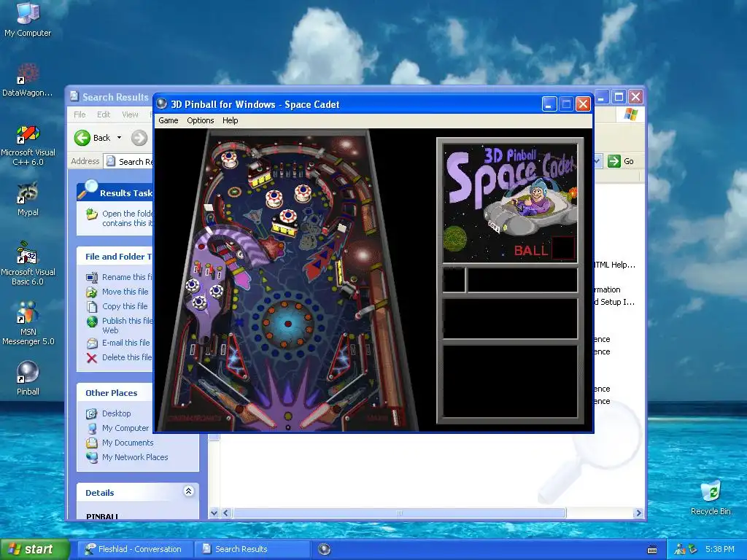Click the Open containing folder link
The height and width of the screenshot is (560, 747).
point(127,218)
